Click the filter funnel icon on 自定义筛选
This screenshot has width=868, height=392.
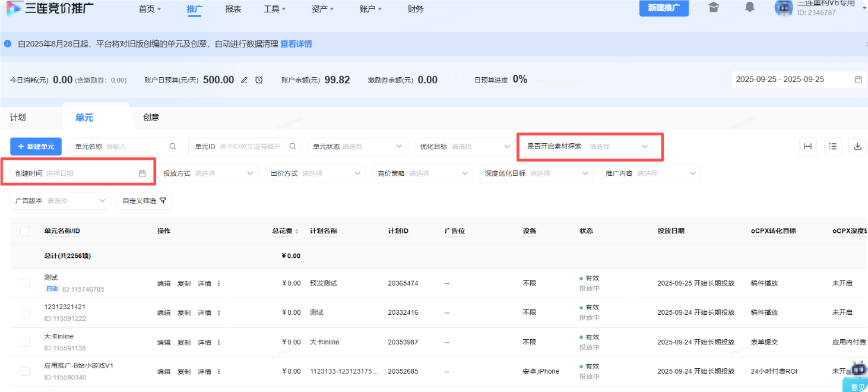(x=163, y=201)
